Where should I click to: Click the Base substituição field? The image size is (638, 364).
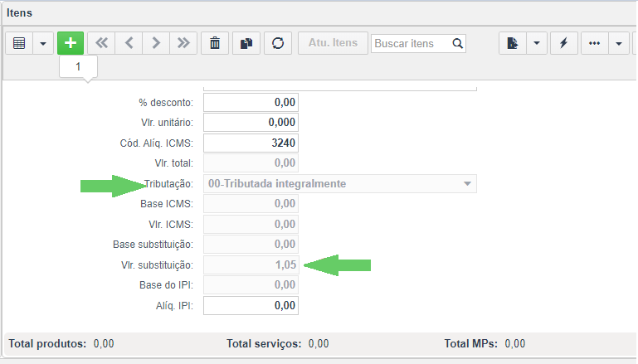coord(251,245)
